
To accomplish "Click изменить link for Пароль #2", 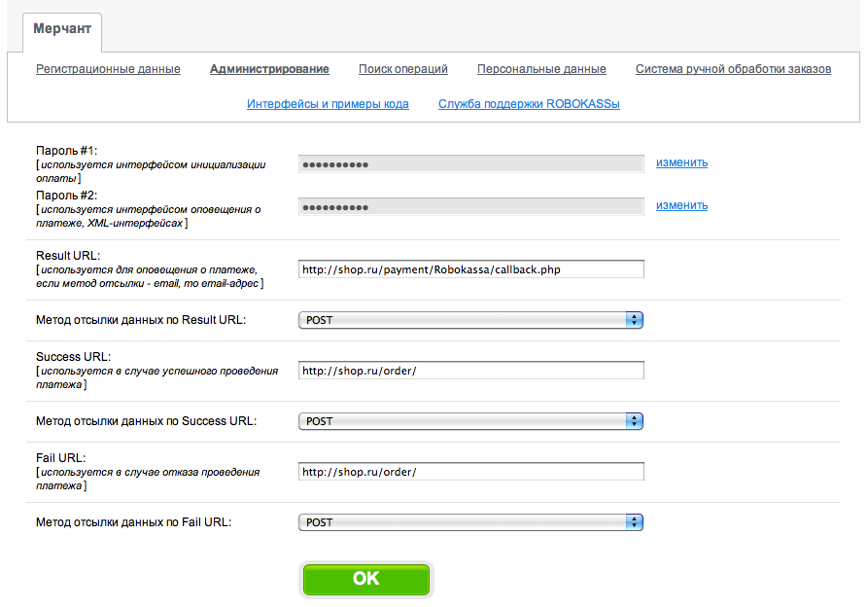I will (681, 205).
